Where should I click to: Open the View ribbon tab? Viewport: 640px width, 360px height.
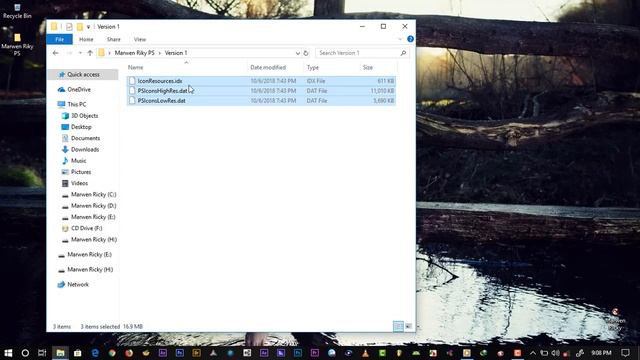pyautogui.click(x=140, y=39)
